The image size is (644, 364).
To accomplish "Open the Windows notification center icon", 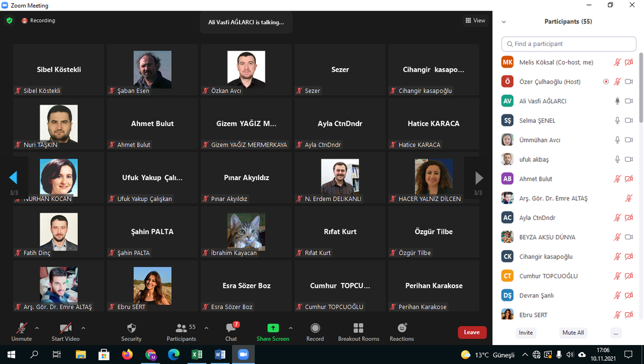I will [628, 355].
